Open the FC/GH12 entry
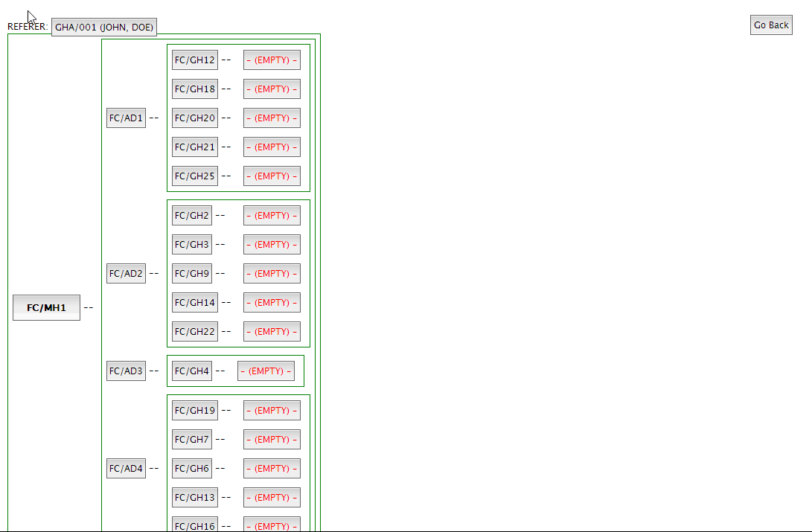Viewport: 812px width, 532px height. 194,60
